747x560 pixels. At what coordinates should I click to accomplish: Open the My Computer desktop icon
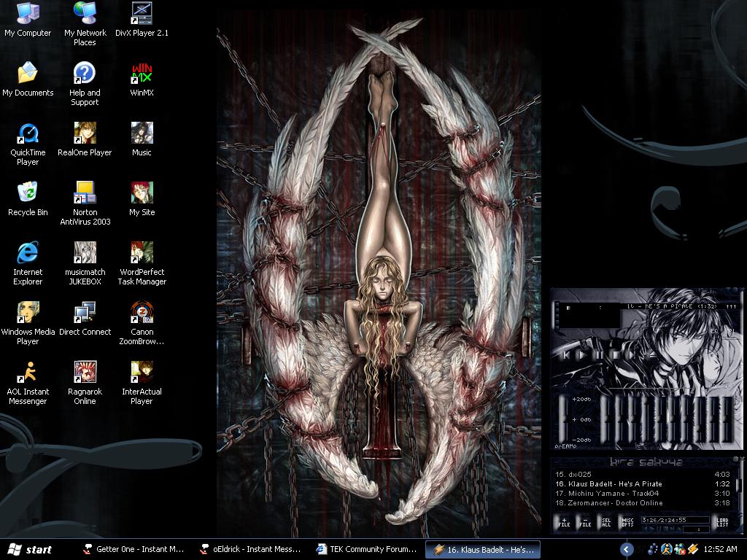pos(28,20)
